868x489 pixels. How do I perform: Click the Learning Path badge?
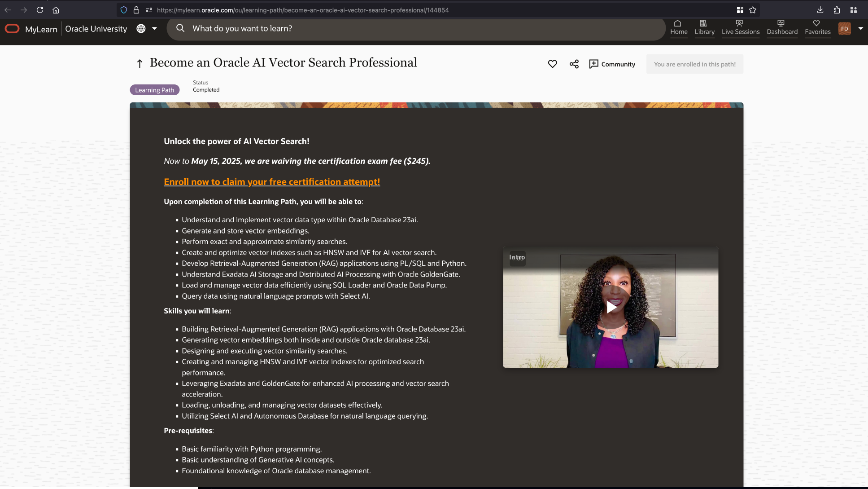(155, 90)
